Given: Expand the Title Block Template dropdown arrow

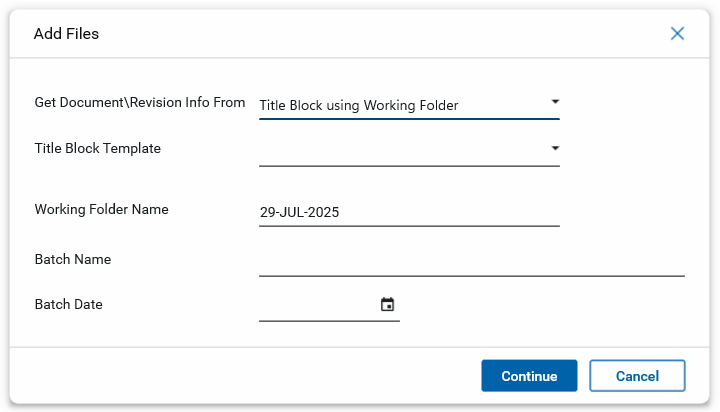Looking at the screenshot, I should tap(555, 149).
